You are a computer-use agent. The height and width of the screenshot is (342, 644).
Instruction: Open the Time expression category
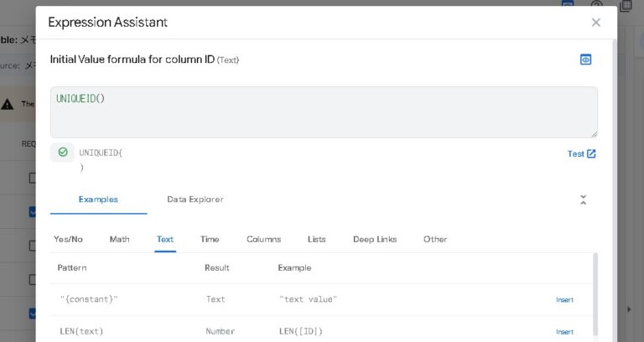click(210, 239)
